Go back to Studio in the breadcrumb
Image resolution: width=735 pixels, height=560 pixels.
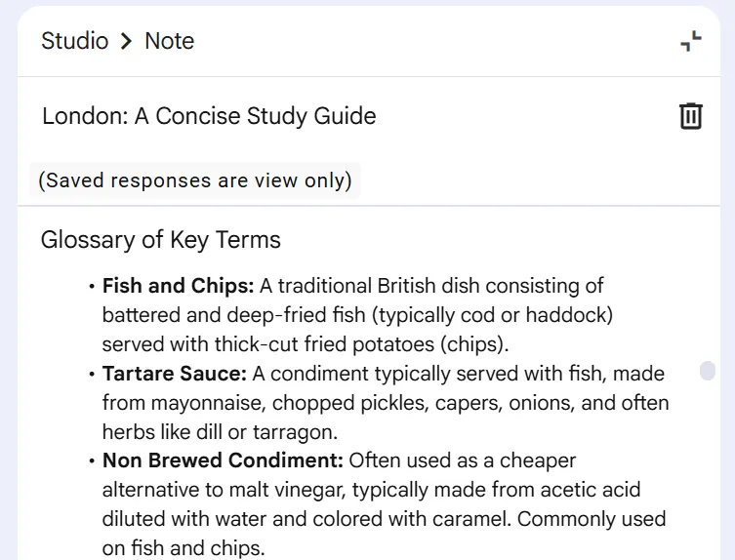pos(74,42)
